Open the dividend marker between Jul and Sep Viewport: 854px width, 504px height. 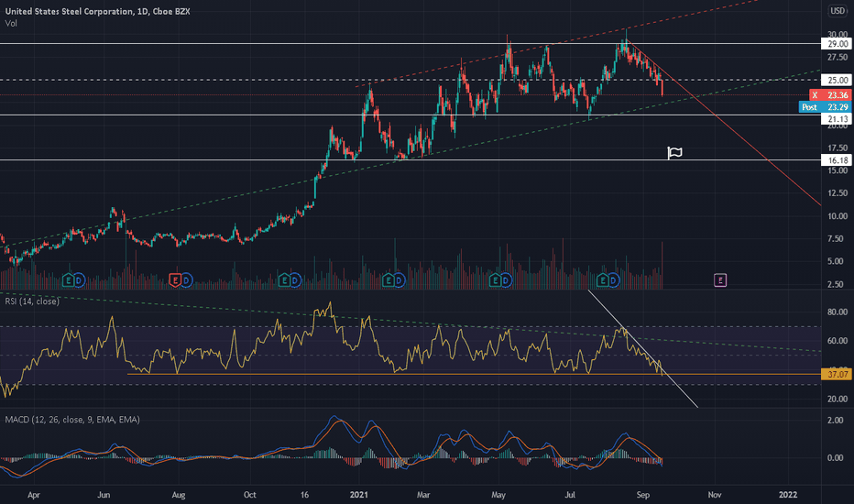[x=613, y=280]
